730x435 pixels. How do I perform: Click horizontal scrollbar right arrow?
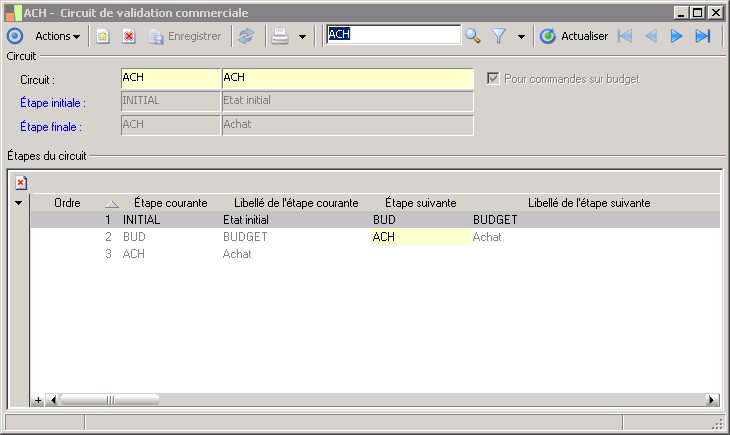click(x=711, y=400)
